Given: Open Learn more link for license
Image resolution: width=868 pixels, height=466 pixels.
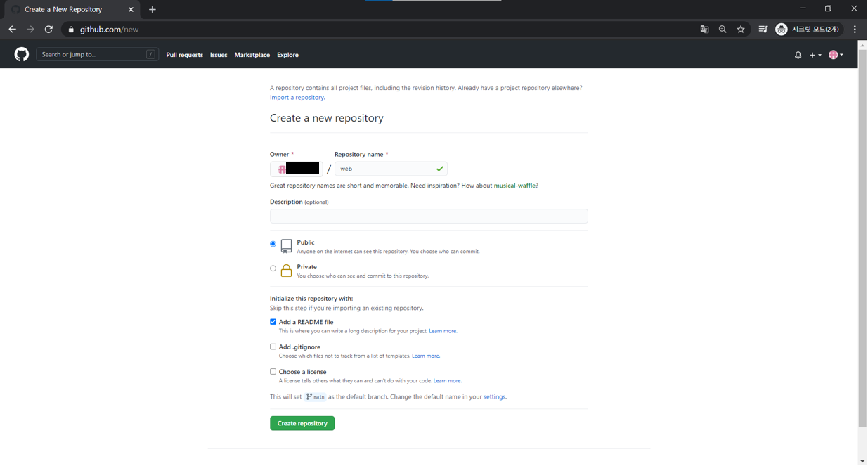Looking at the screenshot, I should tap(448, 381).
